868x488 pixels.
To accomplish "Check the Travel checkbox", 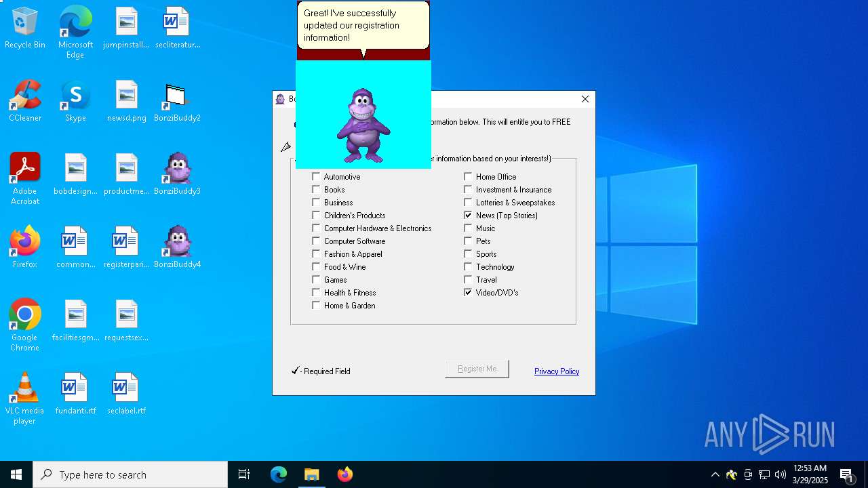I will coord(468,279).
